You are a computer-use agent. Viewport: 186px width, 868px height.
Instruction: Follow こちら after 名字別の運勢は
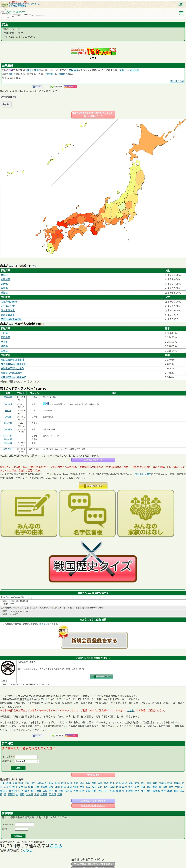pos(27,850)
